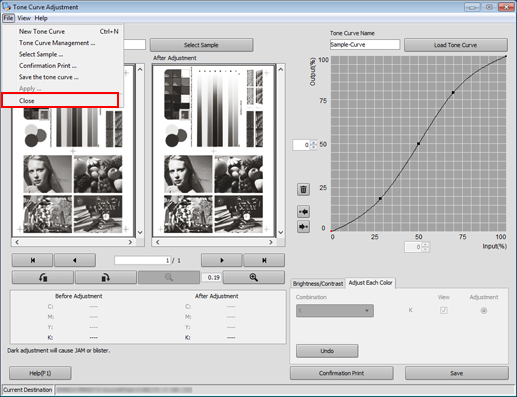Click the woman portrait in Before Adjustment preview
517x397 pixels.
coord(47,174)
